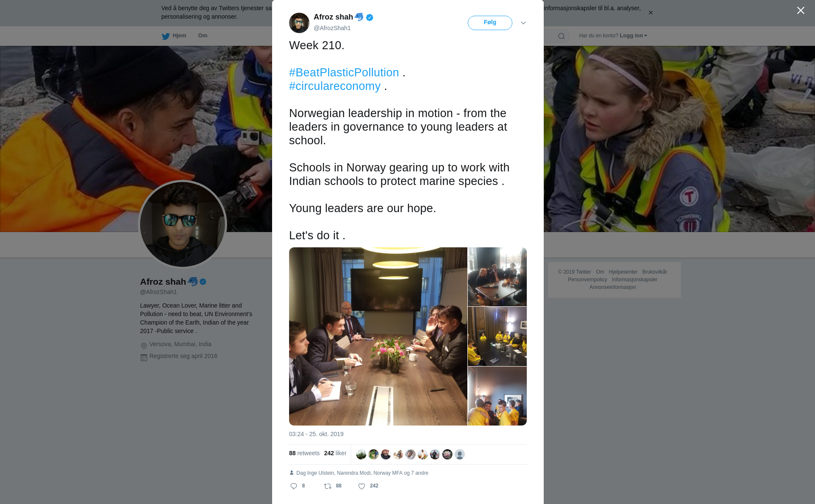Click the retweet arrows icon
The image size is (815, 504).
[x=328, y=486]
